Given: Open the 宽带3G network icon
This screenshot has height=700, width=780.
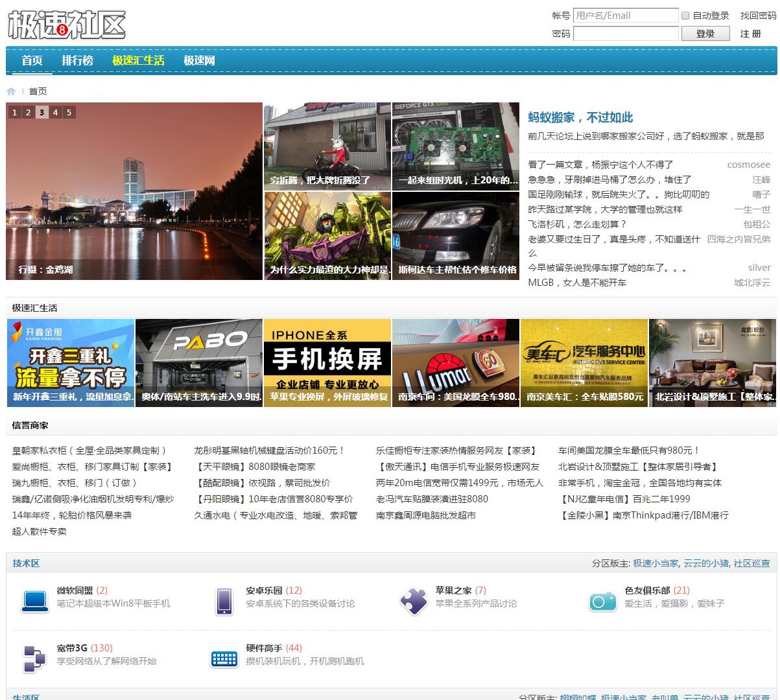Looking at the screenshot, I should (34, 659).
